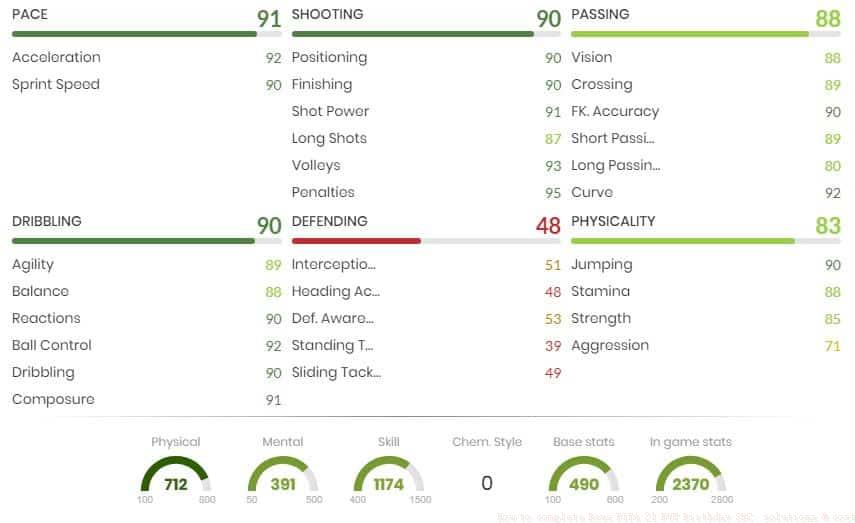The width and height of the screenshot is (855, 523).
Task: Click the truncated Sliding Tackle stat label
Action: tap(336, 372)
